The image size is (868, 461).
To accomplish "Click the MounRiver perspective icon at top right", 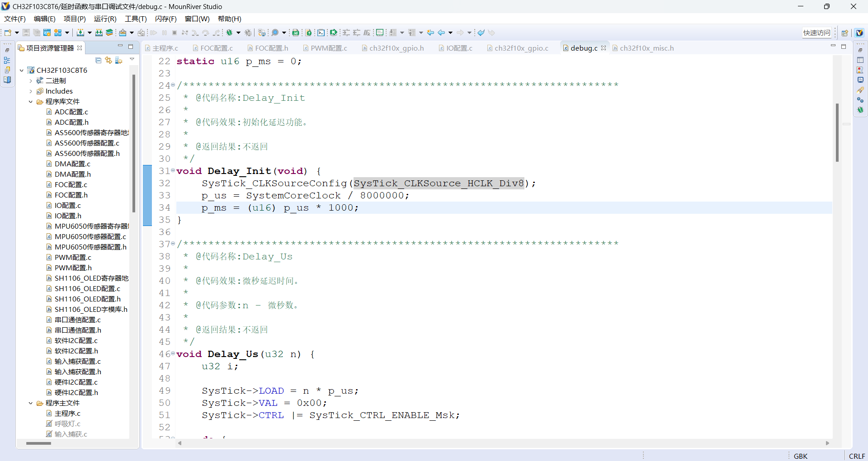I will [x=859, y=33].
